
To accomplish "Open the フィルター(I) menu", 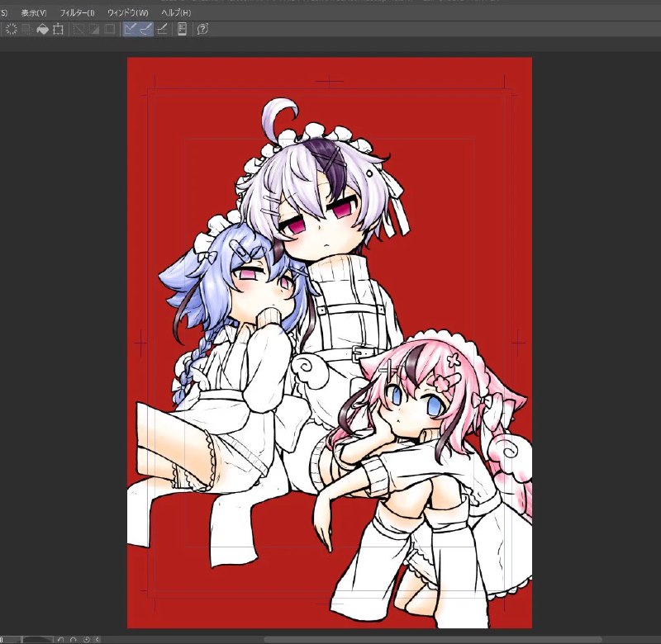I will [x=77, y=13].
